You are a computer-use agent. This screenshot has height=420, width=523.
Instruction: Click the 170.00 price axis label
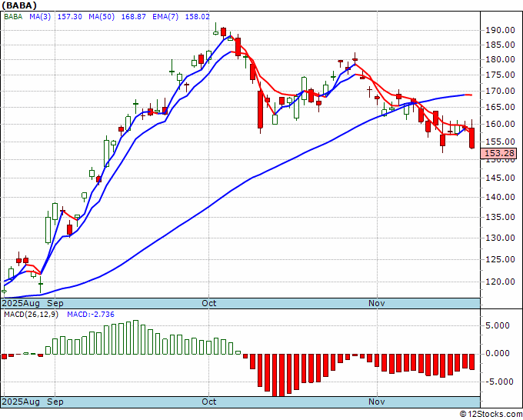[x=501, y=91]
